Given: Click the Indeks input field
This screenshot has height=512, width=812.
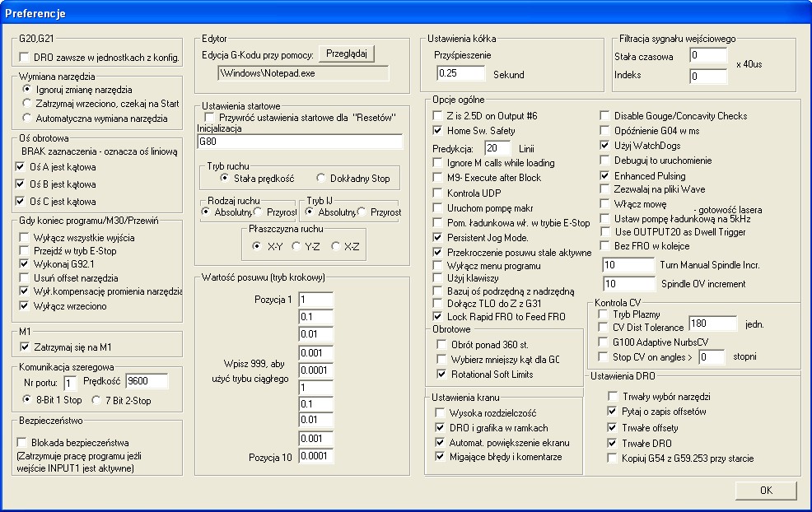Looking at the screenshot, I should point(708,76).
